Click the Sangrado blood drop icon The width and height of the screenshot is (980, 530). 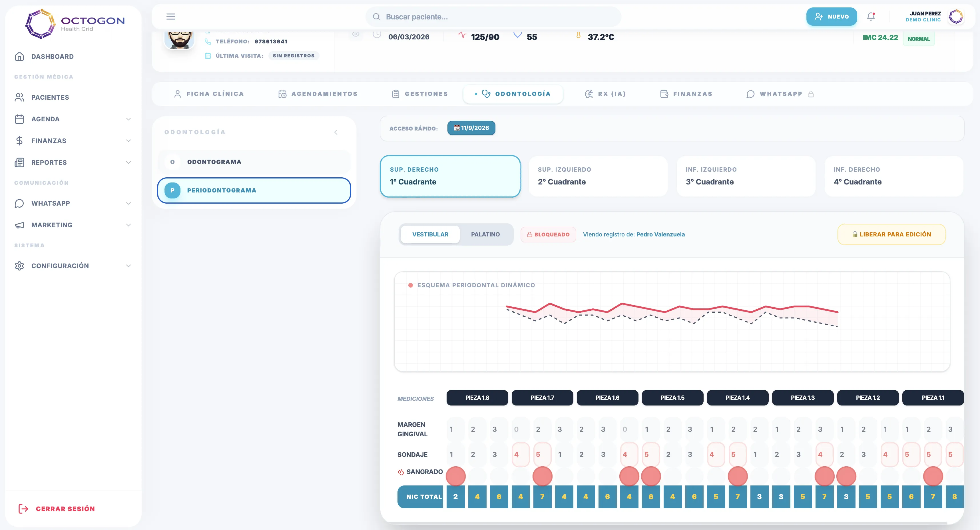(401, 472)
